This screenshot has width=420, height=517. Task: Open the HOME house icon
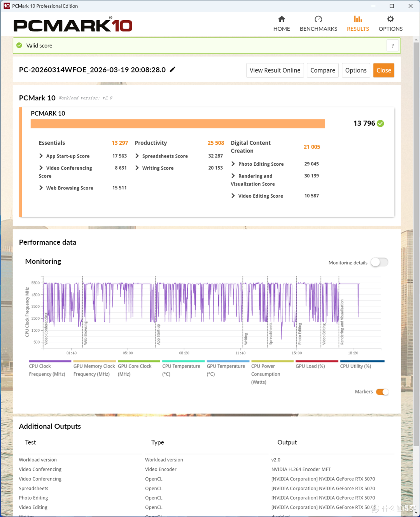click(282, 19)
